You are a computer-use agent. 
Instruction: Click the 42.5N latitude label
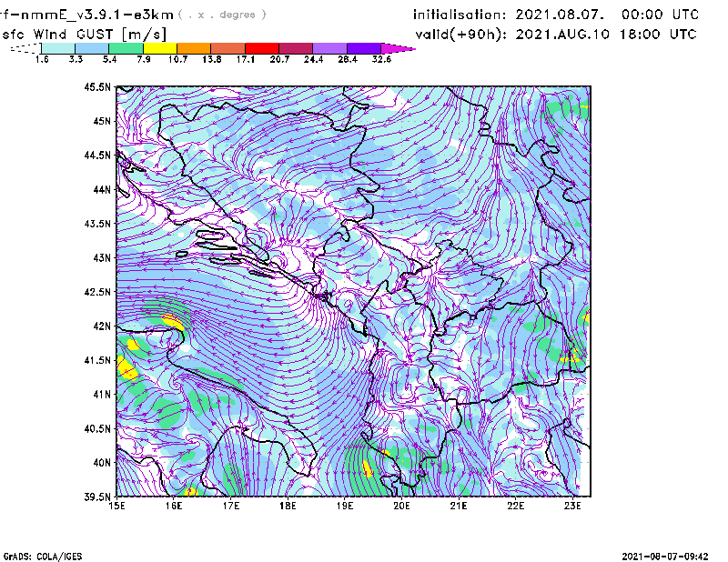tap(97, 292)
